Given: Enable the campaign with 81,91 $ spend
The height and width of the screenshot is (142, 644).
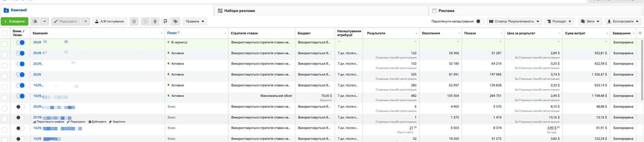Looking at the screenshot, I should point(20,128).
